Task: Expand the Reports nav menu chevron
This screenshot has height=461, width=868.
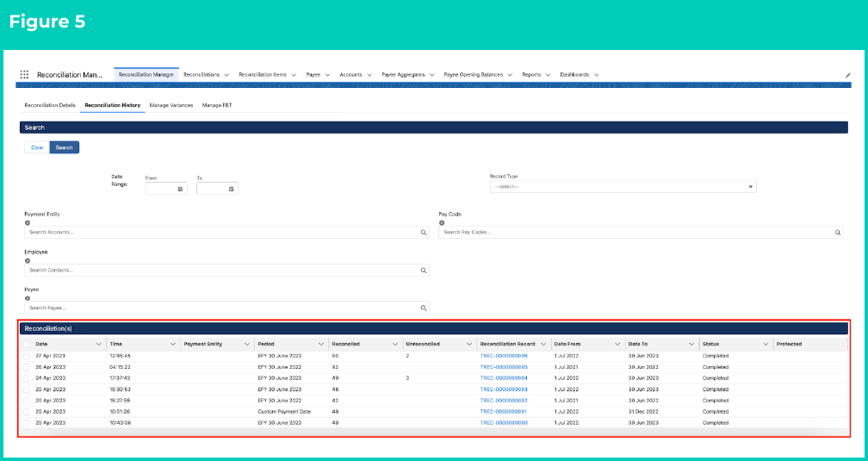Action: tap(548, 75)
